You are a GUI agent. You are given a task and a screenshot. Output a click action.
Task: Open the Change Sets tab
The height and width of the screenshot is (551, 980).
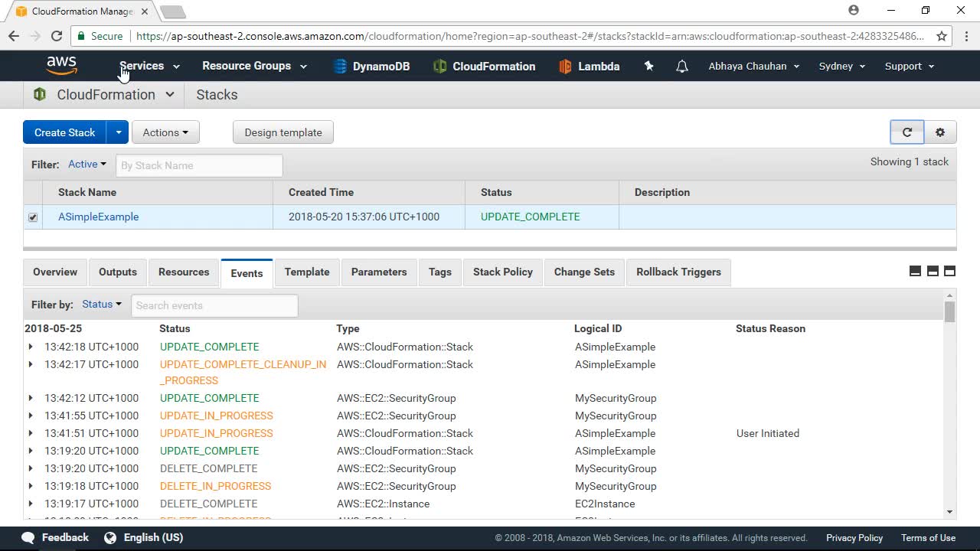(x=584, y=272)
